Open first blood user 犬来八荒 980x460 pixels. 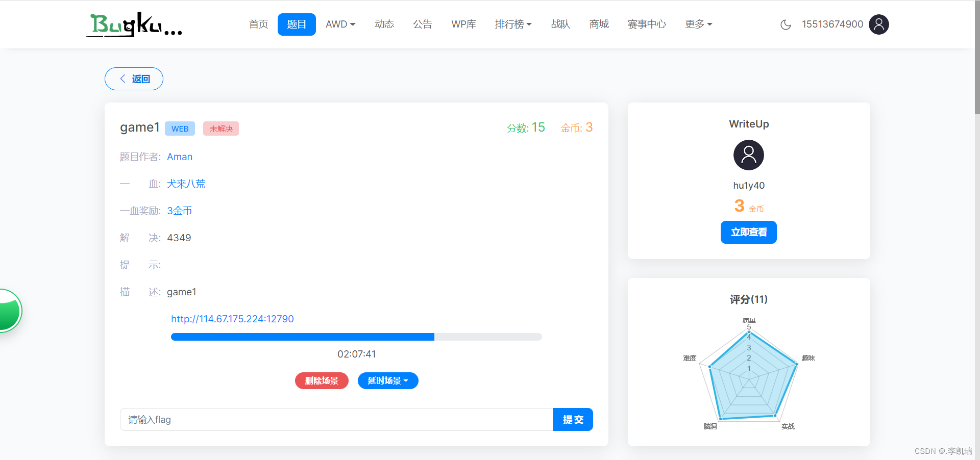click(x=186, y=184)
